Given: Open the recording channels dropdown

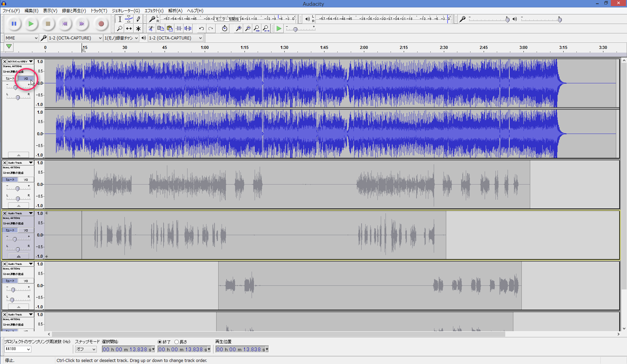Looking at the screenshot, I should [121, 38].
